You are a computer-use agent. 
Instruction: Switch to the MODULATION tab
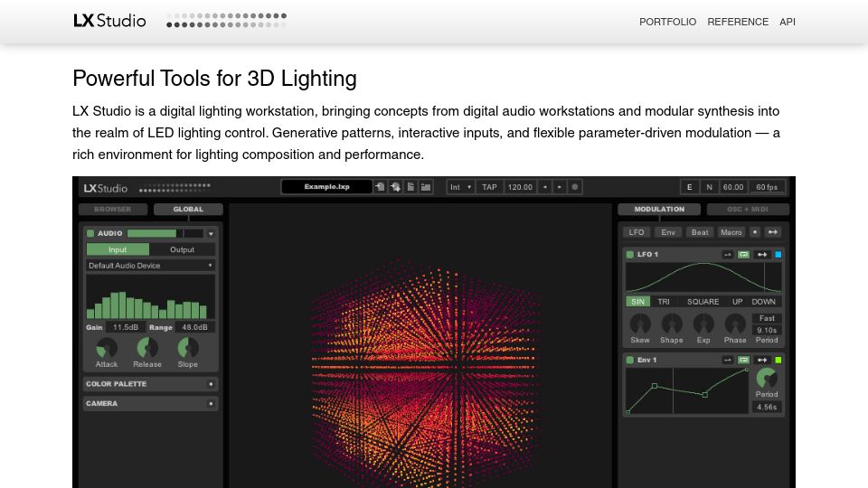coord(659,209)
